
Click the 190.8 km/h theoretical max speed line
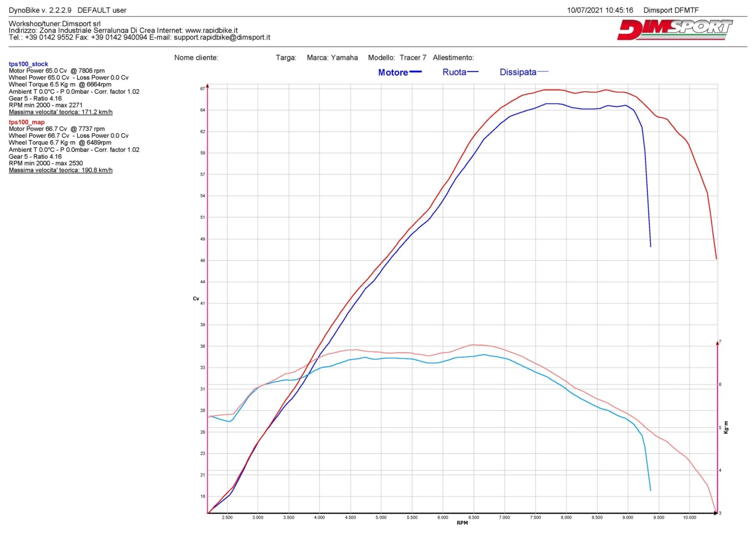[x=60, y=170]
